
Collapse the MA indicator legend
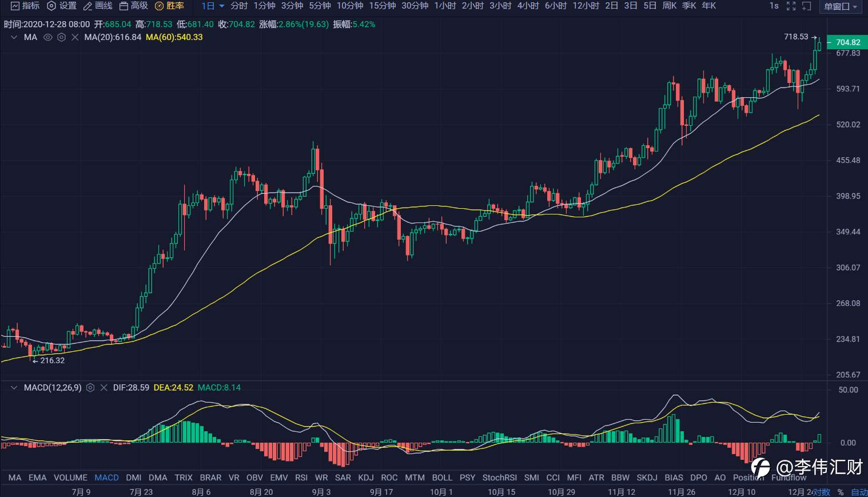coord(14,37)
